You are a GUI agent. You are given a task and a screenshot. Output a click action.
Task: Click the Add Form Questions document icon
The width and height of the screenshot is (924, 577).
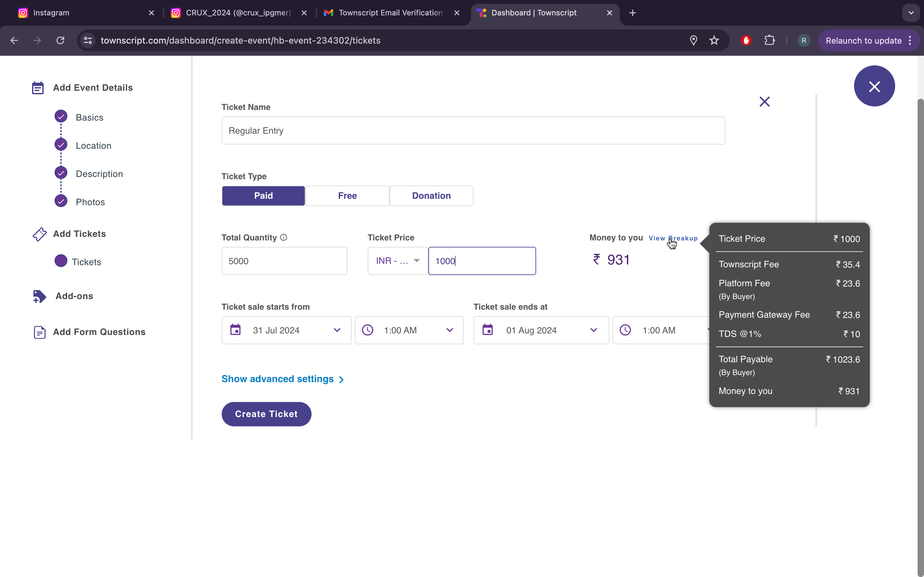point(39,332)
